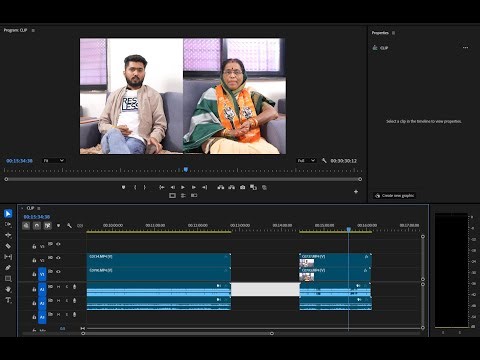Viewport: 480px width, 360px height.
Task: Open the Properties panel menu
Action: tap(393, 33)
